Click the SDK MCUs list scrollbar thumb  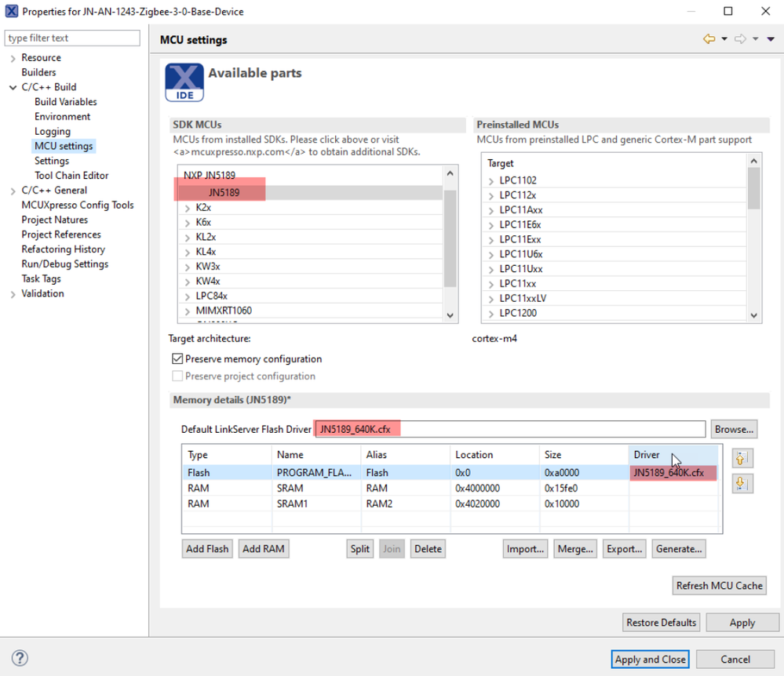(x=450, y=238)
